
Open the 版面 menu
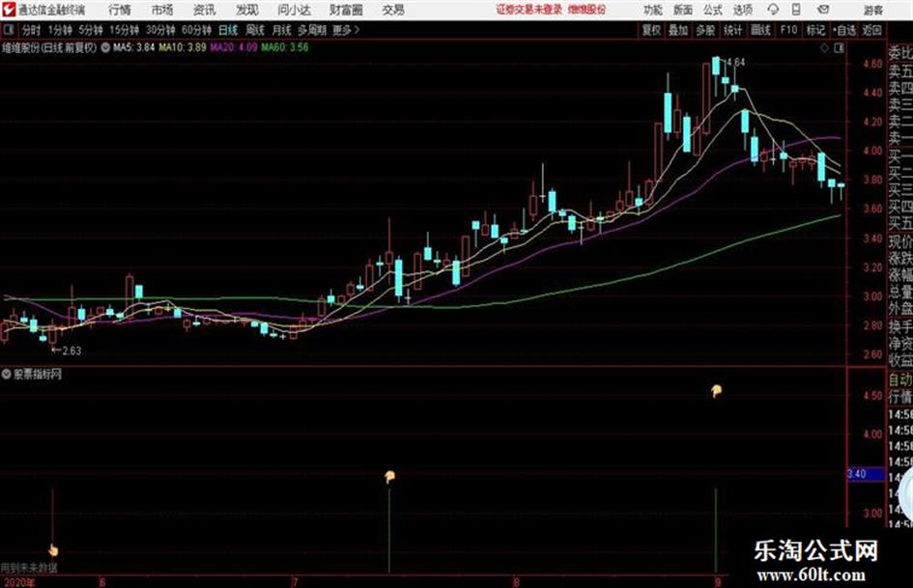click(683, 10)
